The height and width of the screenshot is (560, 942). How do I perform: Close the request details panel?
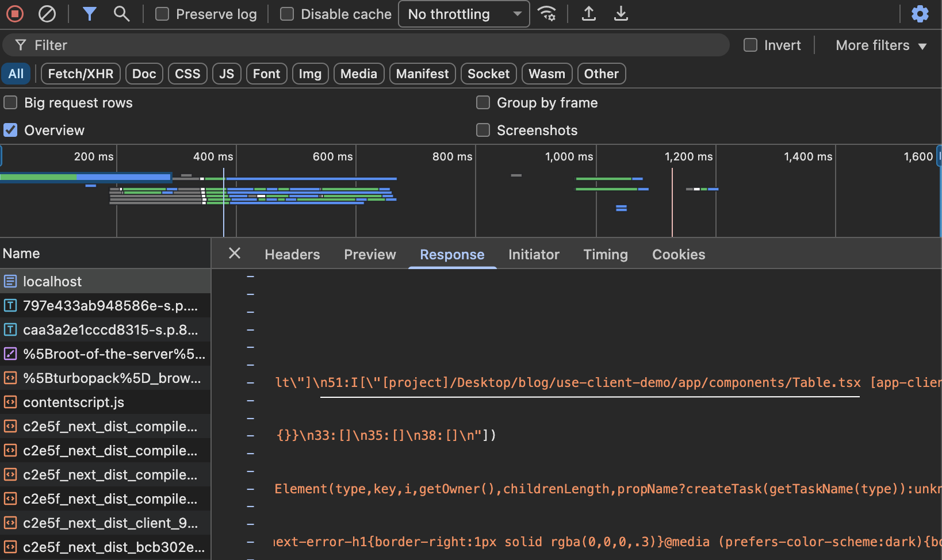235,254
